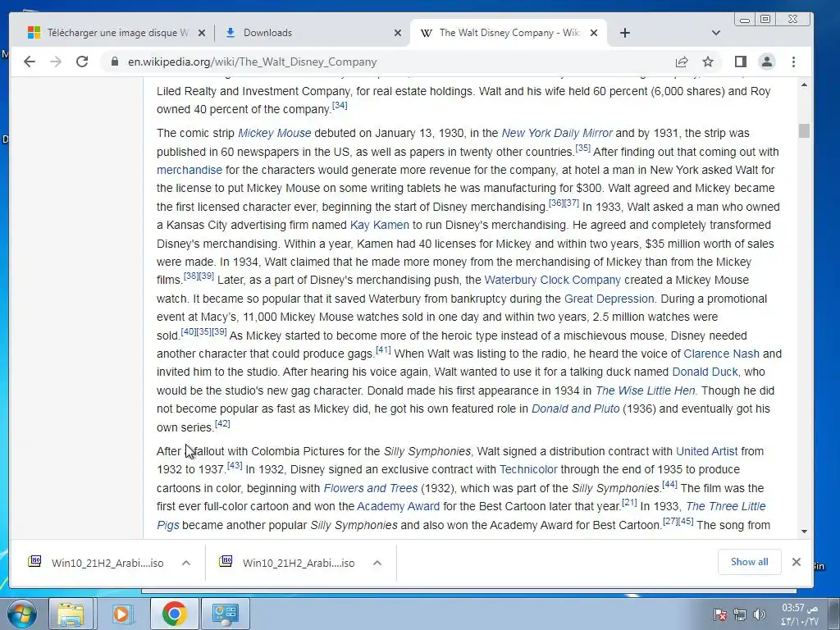Go back to previous page
Screen dimensions: 840x630
click(30, 62)
